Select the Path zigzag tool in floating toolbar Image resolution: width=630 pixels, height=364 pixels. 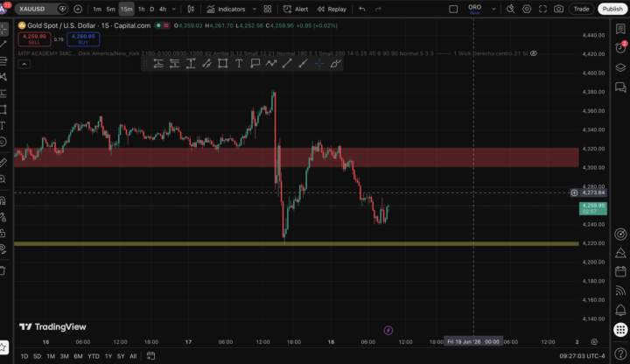(270, 64)
